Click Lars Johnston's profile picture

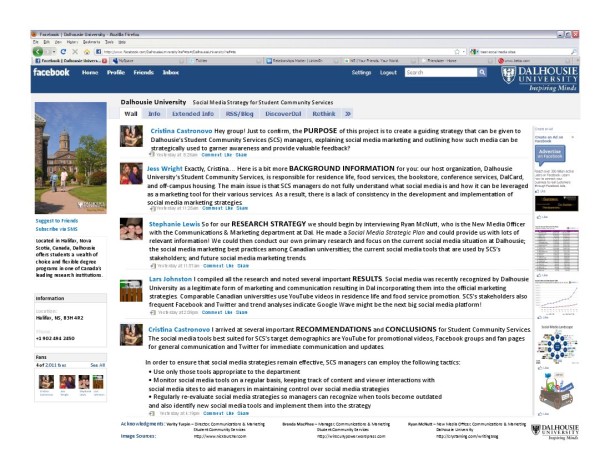pos(131,290)
